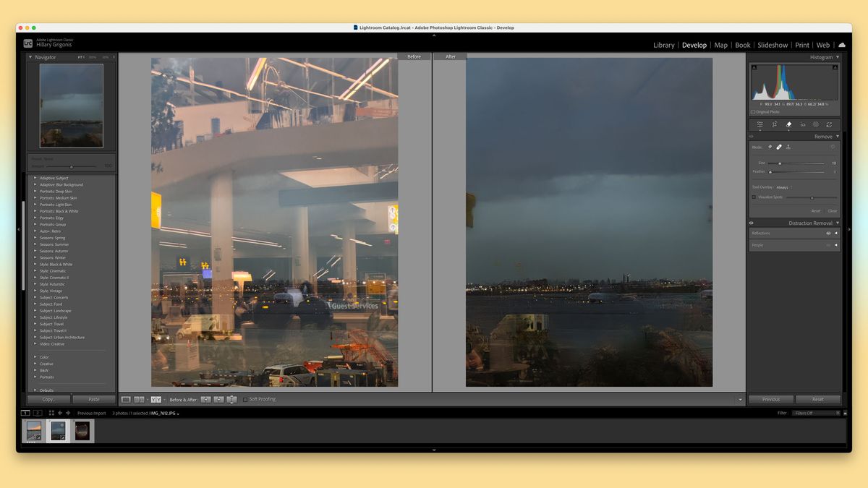Click the Copy... button below the presets
Viewport: 868px width, 488px height.
(x=47, y=398)
